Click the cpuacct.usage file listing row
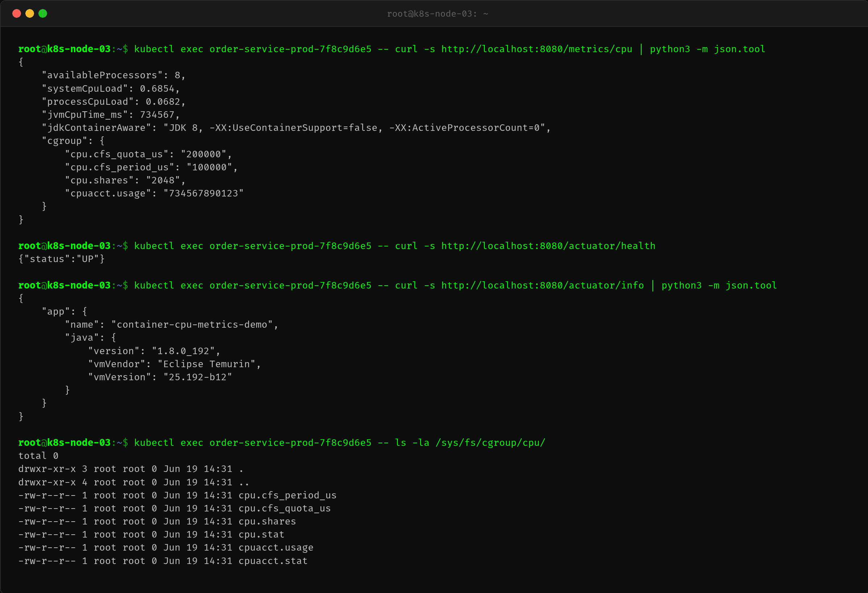 pyautogui.click(x=166, y=548)
